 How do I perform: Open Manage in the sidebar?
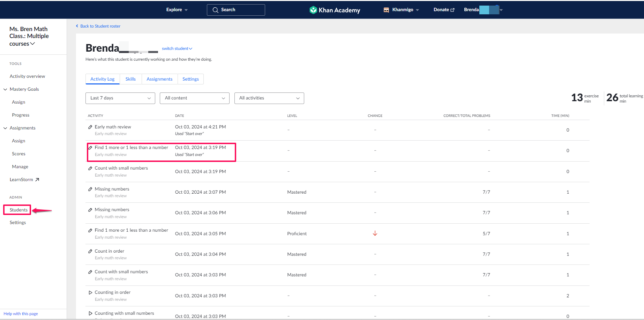[20, 167]
